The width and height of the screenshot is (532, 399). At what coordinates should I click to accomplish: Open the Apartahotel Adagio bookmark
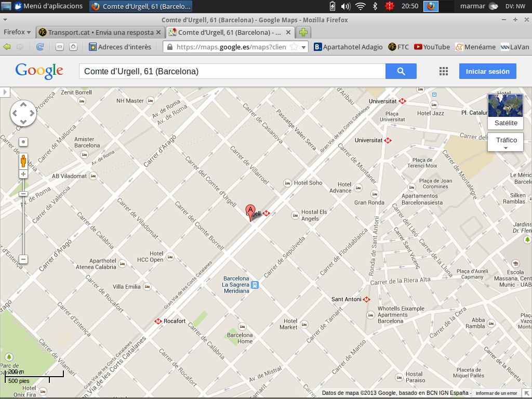[348, 47]
